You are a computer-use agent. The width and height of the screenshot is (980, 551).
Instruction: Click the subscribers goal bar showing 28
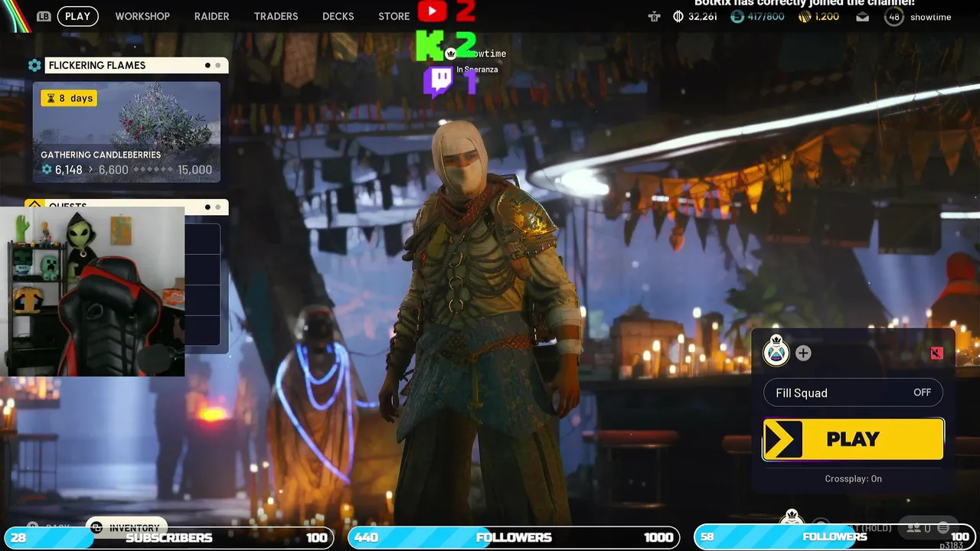tap(168, 537)
